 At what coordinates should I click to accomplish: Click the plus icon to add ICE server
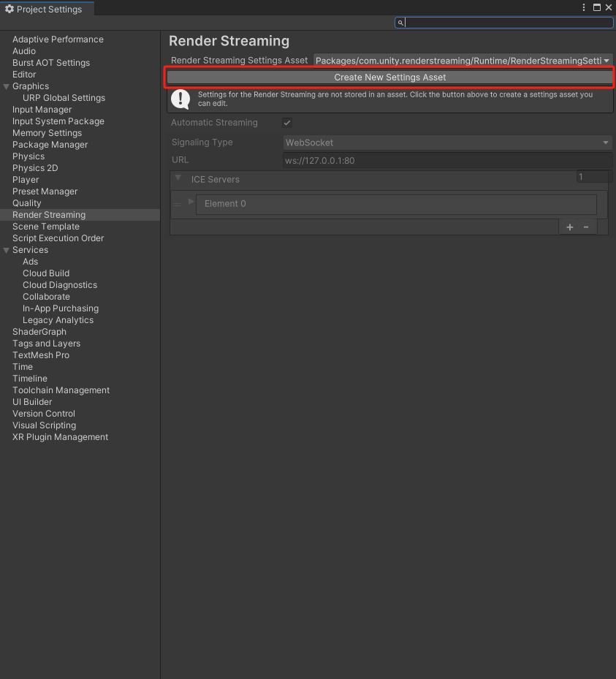(x=570, y=227)
